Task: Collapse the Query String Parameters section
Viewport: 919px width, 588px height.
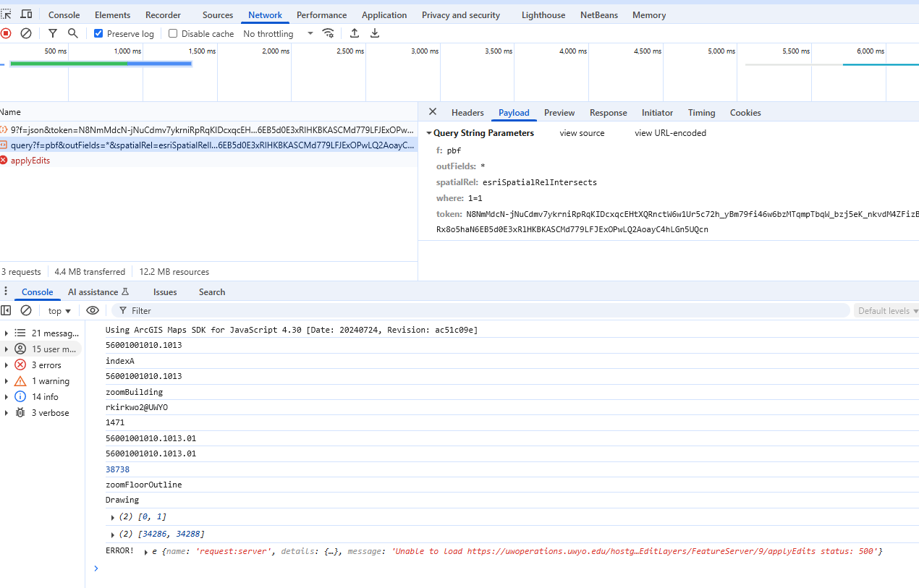Action: coord(429,132)
